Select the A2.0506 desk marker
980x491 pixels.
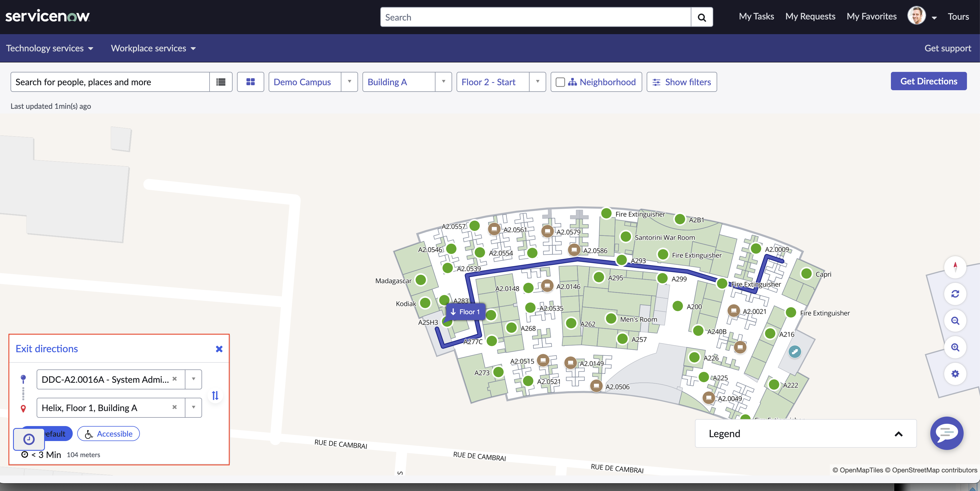(596, 386)
